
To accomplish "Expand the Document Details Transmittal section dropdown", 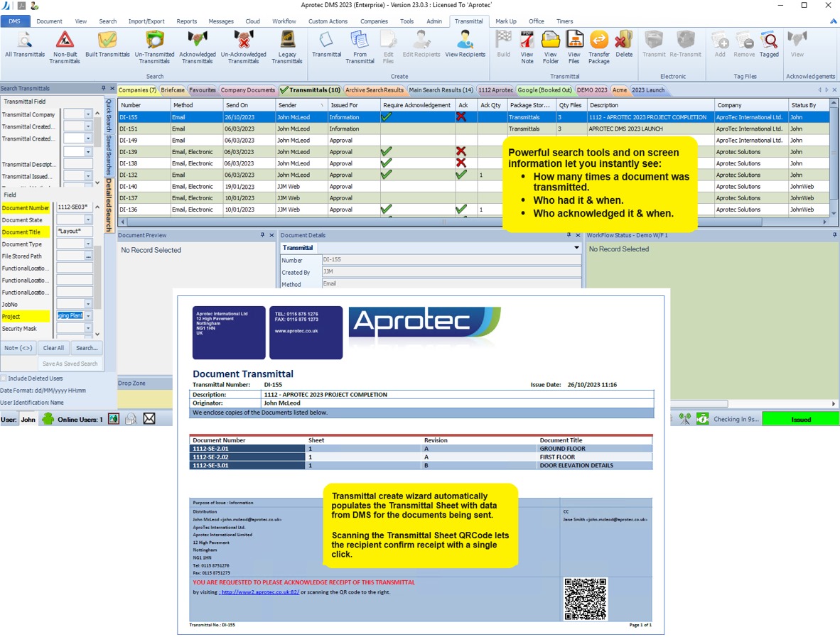I will [576, 247].
